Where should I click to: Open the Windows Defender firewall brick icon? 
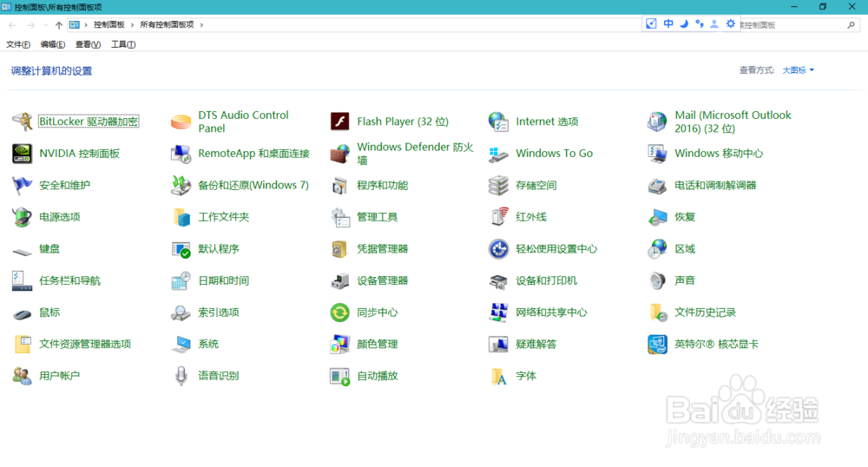click(x=340, y=154)
